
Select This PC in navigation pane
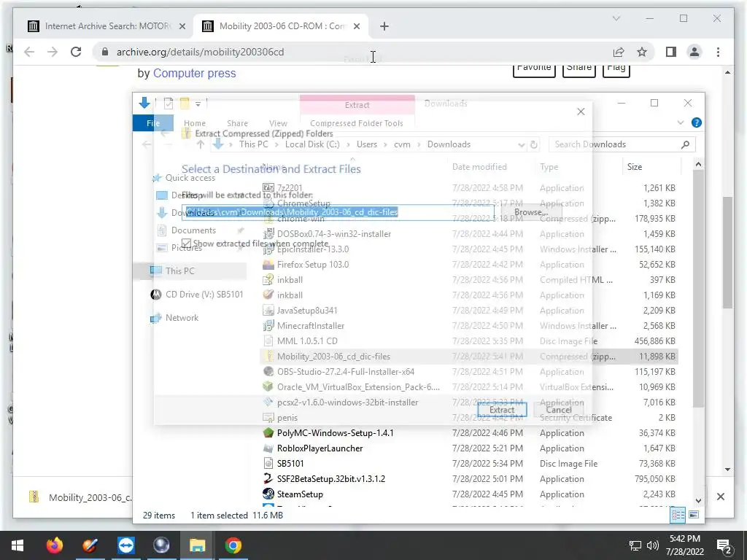(179, 271)
